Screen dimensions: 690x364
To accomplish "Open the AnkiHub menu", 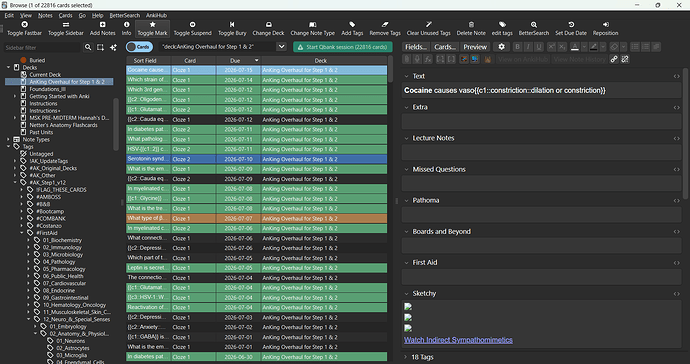I will click(156, 15).
